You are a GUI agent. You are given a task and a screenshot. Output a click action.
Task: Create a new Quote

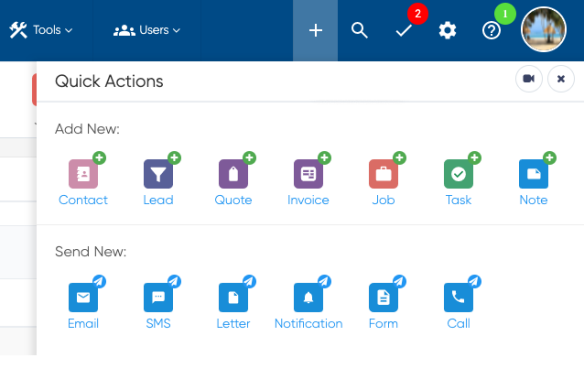234,179
